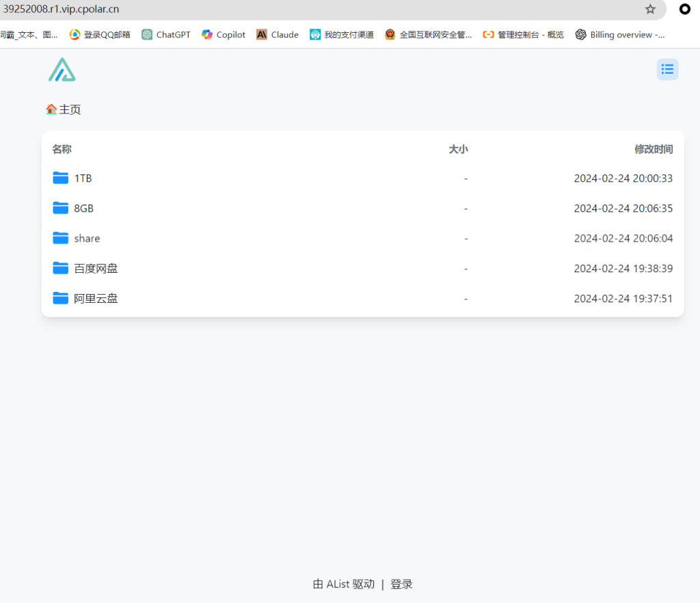Click the 由 AList 驱动 footer link
The height and width of the screenshot is (603, 700).
pos(343,584)
